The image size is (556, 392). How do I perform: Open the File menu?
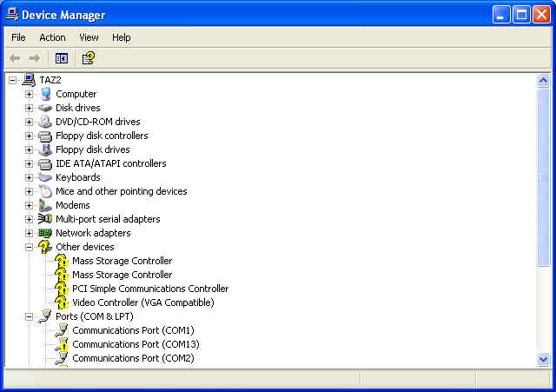pos(18,37)
